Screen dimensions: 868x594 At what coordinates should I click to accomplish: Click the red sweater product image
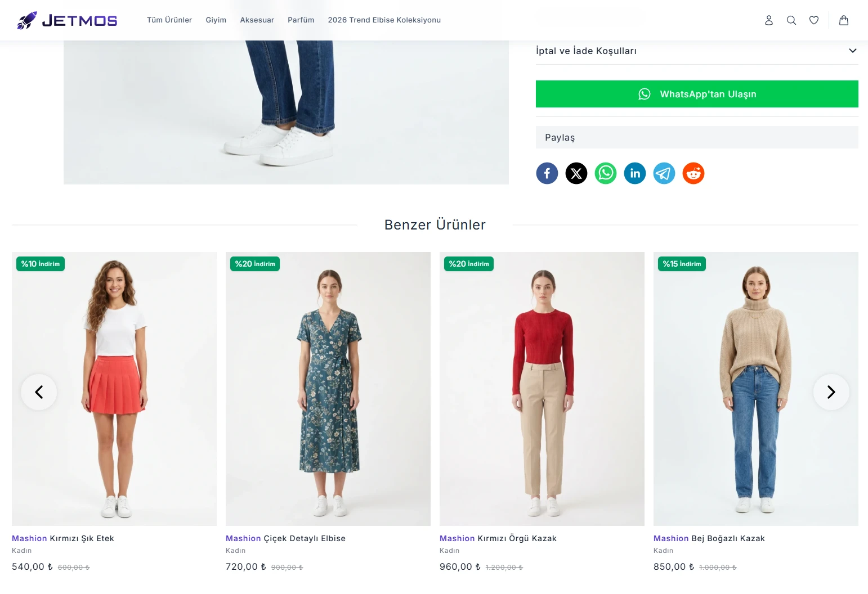[x=542, y=389]
